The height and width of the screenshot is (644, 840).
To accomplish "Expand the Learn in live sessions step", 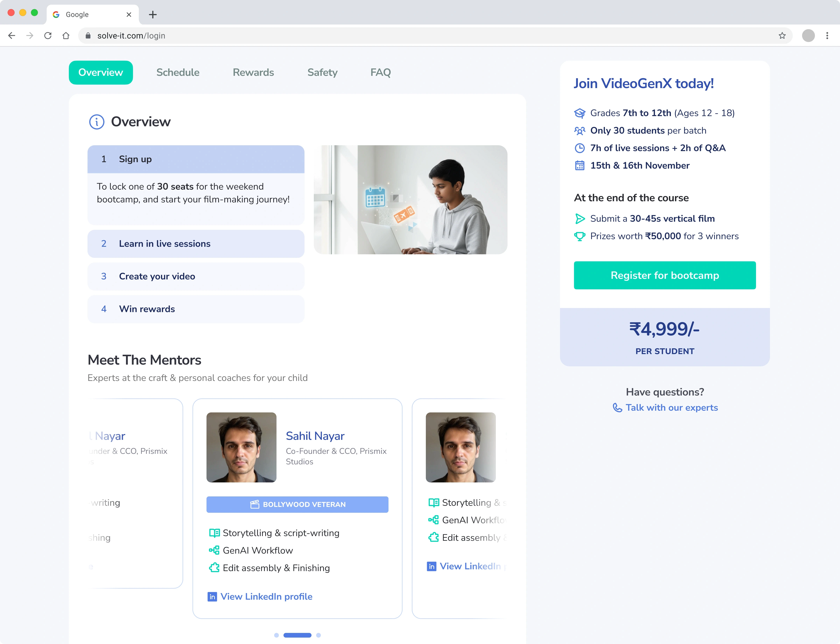I will point(196,244).
